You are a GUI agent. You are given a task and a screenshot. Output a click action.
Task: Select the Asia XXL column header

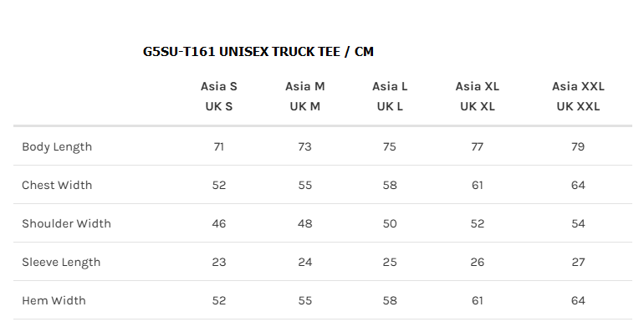[x=578, y=87]
